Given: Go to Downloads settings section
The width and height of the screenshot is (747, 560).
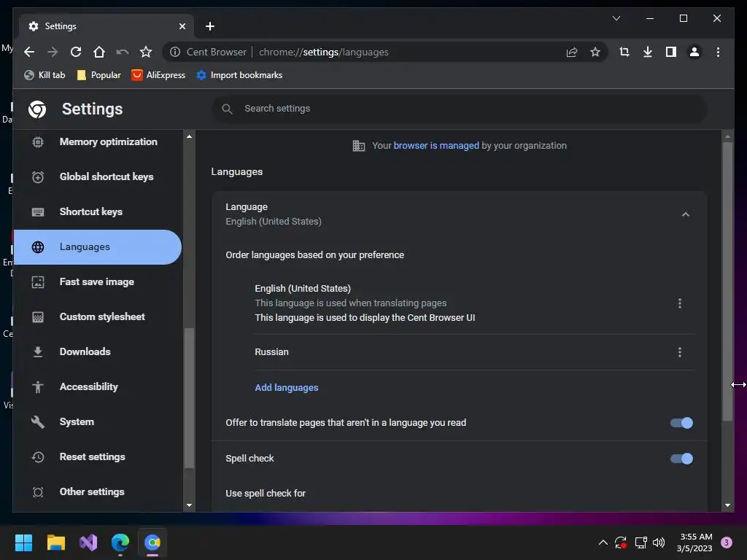Looking at the screenshot, I should pyautogui.click(x=98, y=352).
